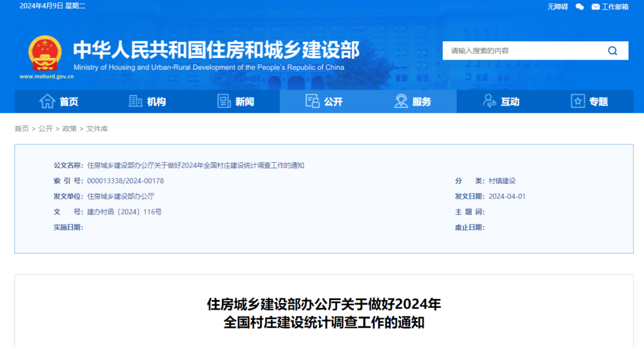Click the star icon on the 专题 tab
644x346 pixels.
tap(577, 101)
